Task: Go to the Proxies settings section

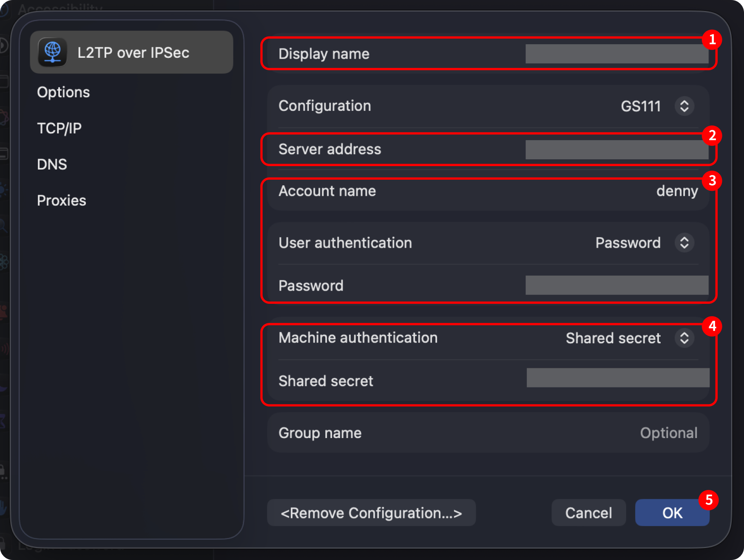Action: pos(61,200)
